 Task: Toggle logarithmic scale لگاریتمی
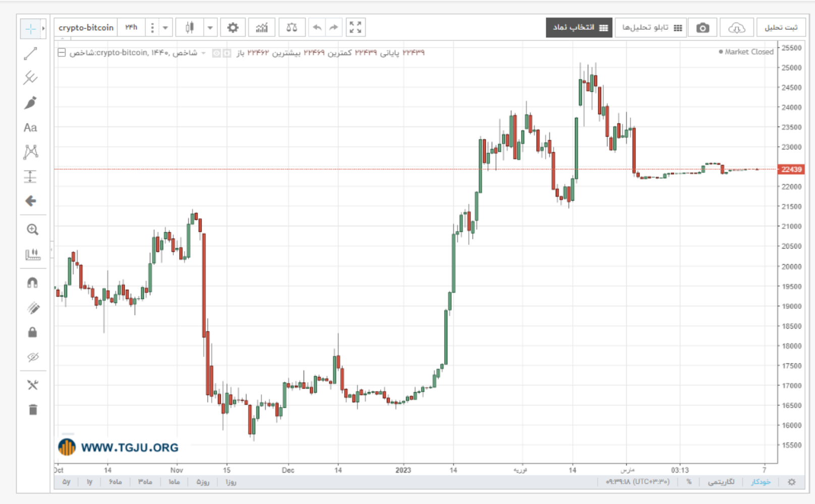tap(721, 482)
